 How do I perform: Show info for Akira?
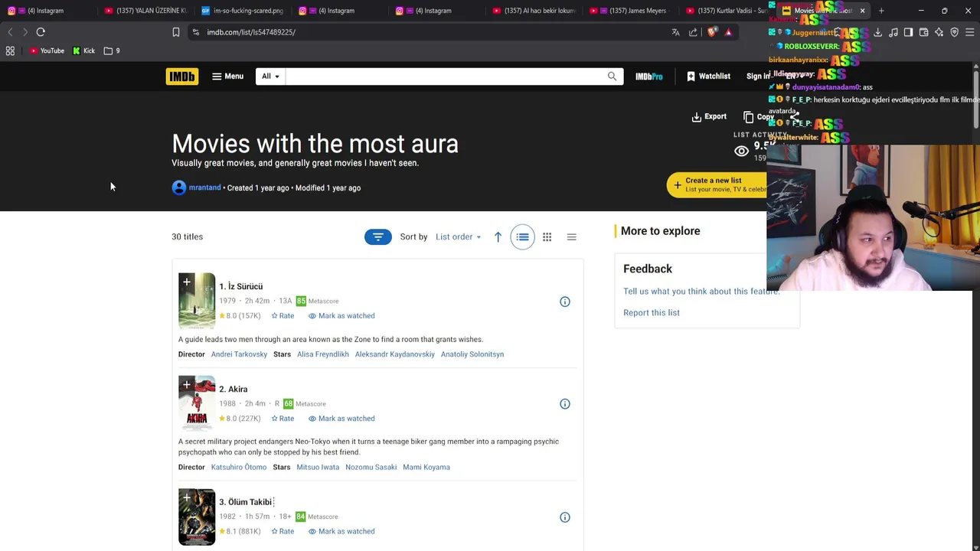click(x=565, y=404)
